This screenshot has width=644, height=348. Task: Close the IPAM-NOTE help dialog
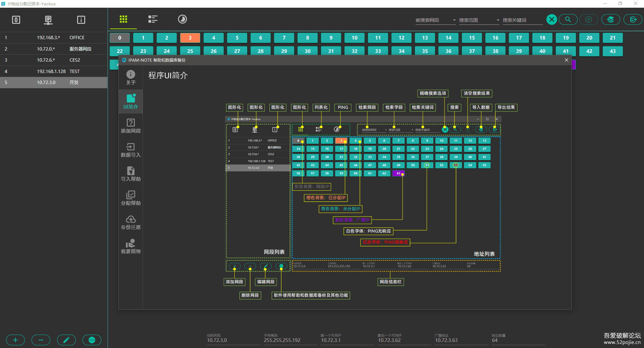[567, 60]
